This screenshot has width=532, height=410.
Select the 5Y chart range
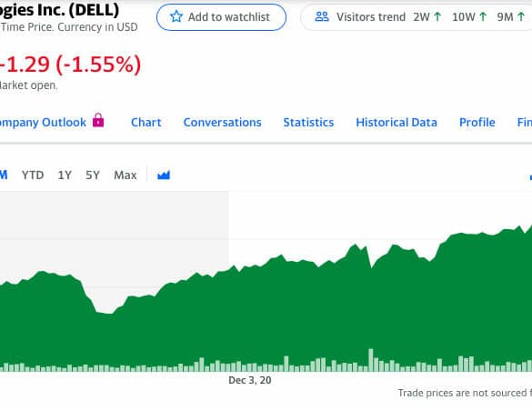pyautogui.click(x=93, y=175)
